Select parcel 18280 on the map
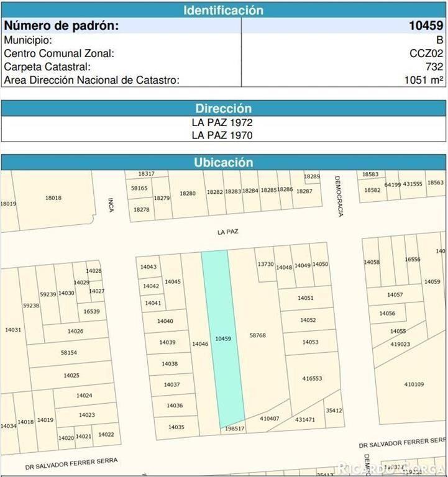Screen dimensions: 448x477 coord(188,194)
